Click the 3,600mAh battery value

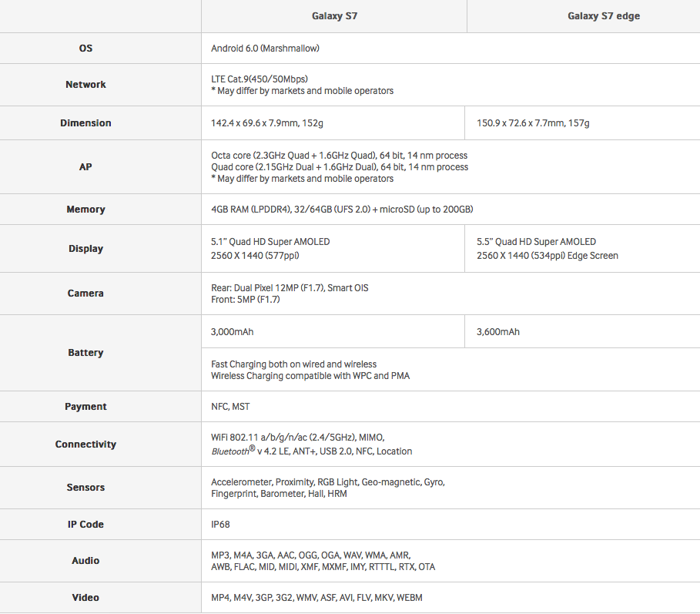[x=498, y=332]
